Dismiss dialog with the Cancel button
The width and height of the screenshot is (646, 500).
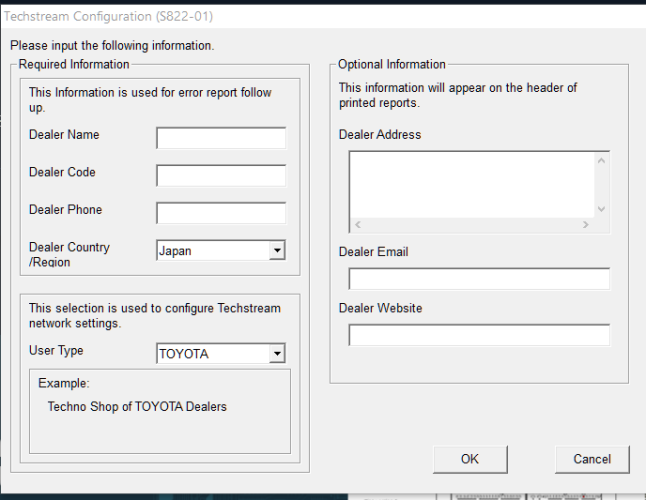click(592, 459)
